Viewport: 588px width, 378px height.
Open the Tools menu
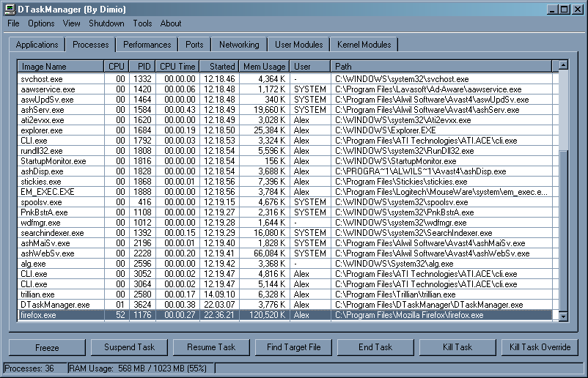(x=142, y=23)
